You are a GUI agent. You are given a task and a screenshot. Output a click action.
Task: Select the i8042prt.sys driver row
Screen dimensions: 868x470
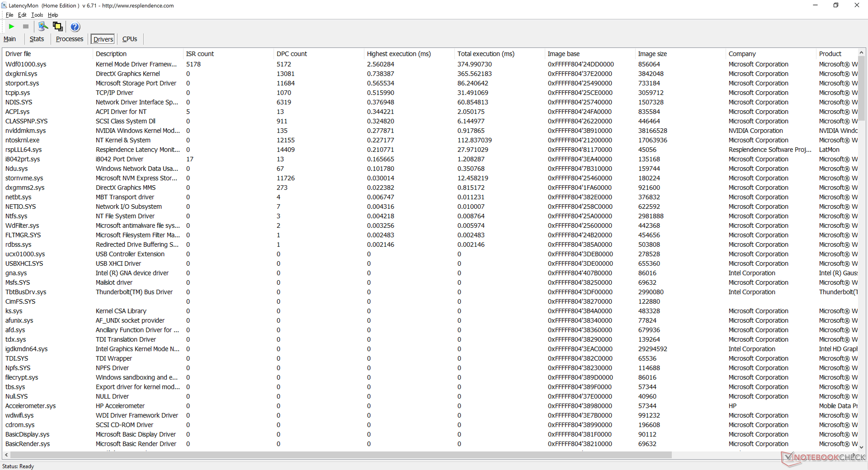(429, 159)
